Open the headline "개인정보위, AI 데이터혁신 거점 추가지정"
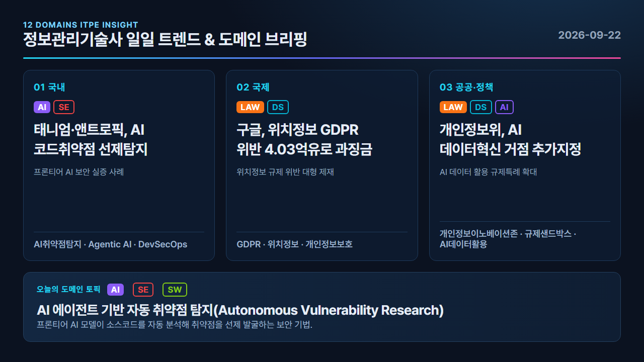644x362 pixels. pos(510,140)
